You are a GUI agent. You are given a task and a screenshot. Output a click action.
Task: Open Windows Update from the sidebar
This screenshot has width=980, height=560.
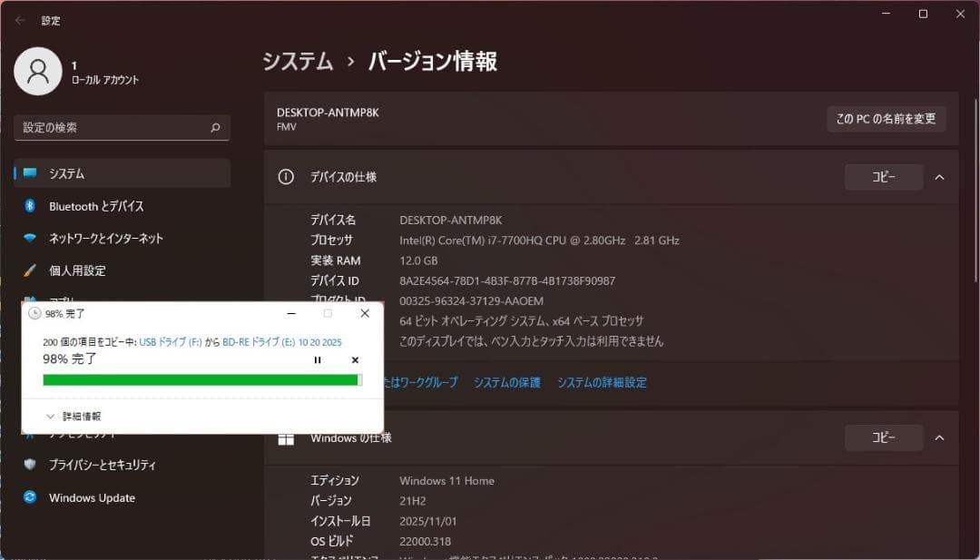[x=91, y=497]
